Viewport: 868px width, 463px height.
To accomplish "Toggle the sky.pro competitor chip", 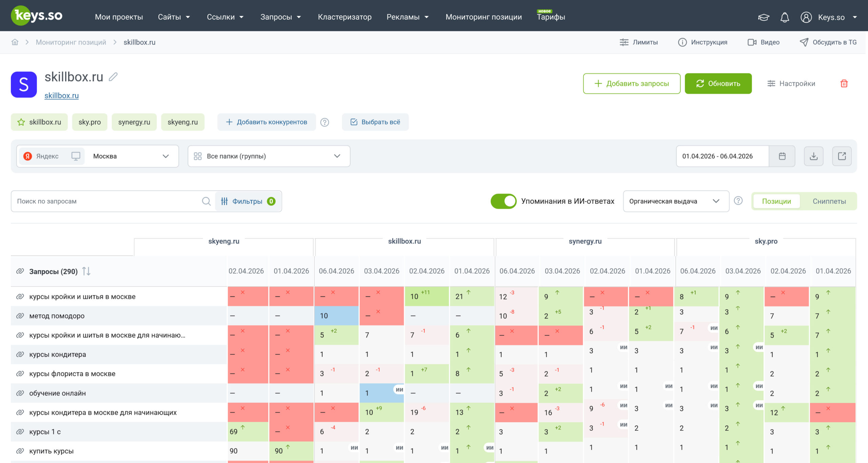I will [x=90, y=122].
